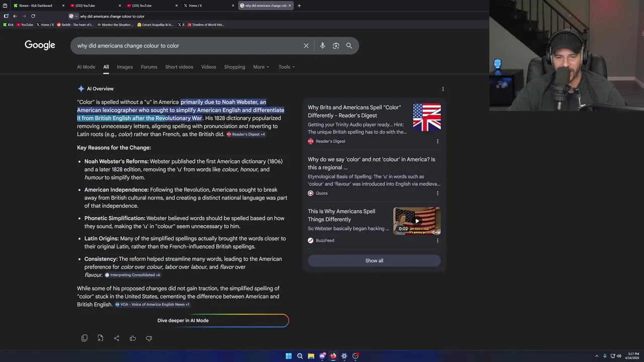Switch to Short videos tab
Screen dimensions: 644x362
[179, 67]
